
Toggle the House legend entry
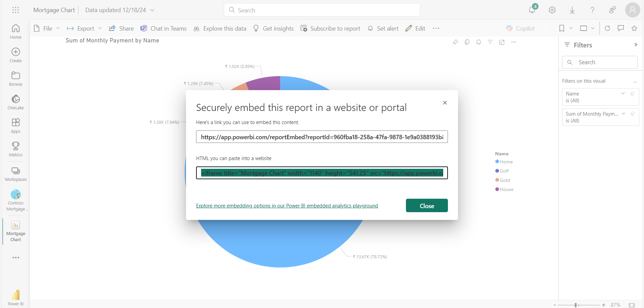pos(506,189)
